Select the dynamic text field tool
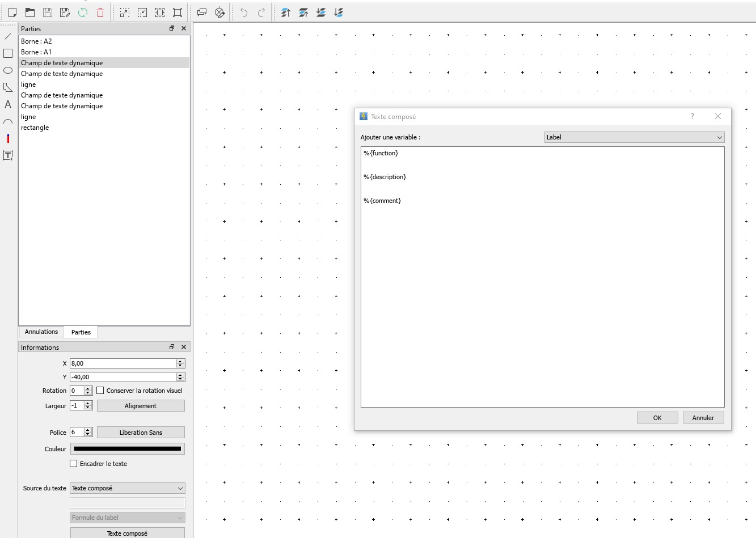The width and height of the screenshot is (756, 538). click(8, 155)
